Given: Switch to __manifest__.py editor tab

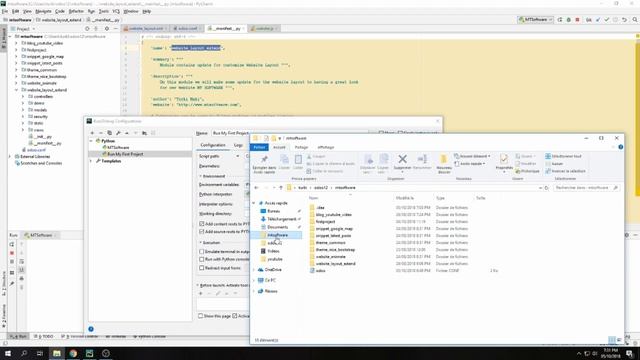Looking at the screenshot, I should (226, 29).
